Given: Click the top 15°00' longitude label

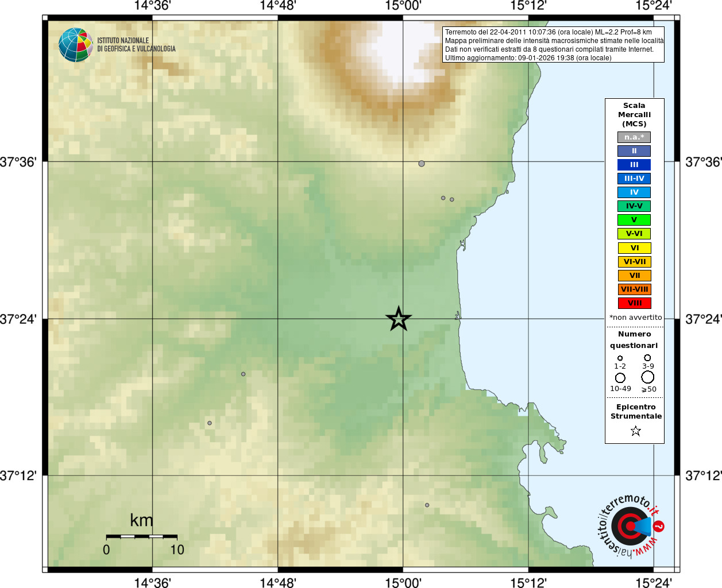Looking at the screenshot, I should [x=403, y=6].
